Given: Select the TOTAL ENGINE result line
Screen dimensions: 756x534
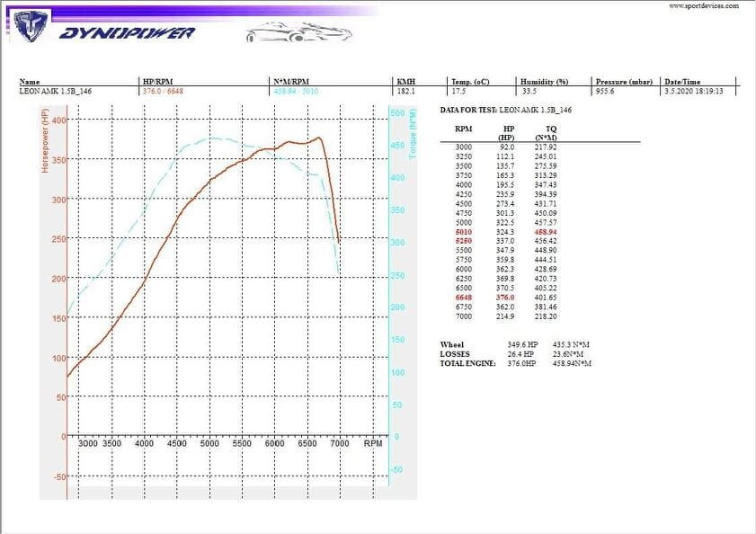Looking at the screenshot, I should click(x=515, y=364).
